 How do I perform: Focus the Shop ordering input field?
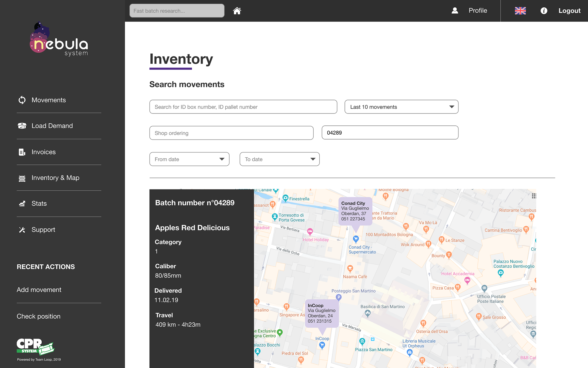pos(231,133)
